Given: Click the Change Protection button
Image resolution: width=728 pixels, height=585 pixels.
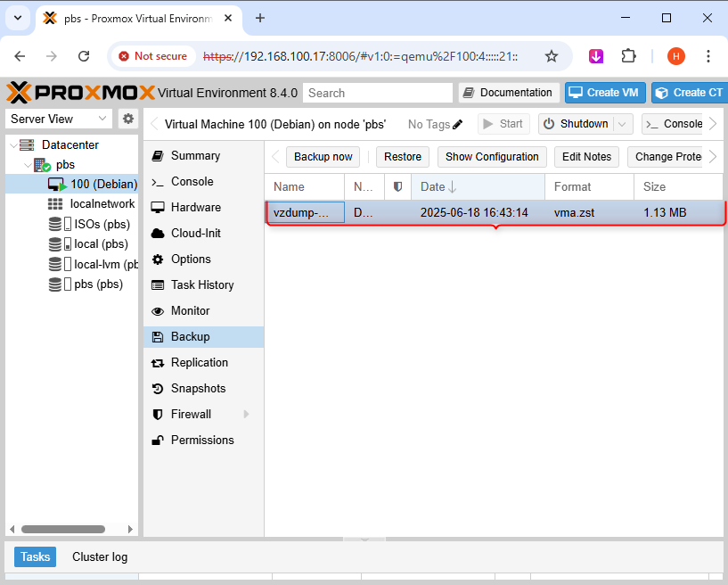Looking at the screenshot, I should (x=666, y=157).
